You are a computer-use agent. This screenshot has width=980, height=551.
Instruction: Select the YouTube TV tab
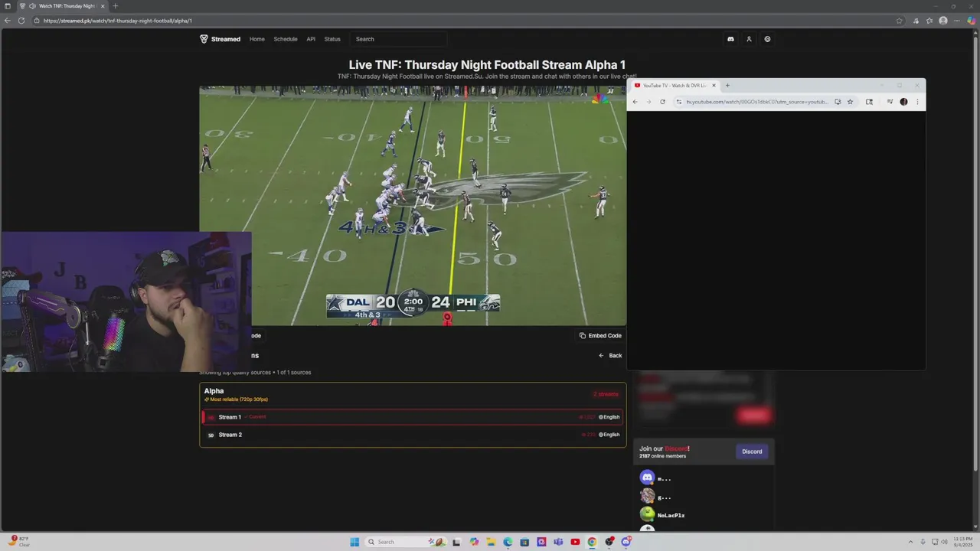click(674, 86)
